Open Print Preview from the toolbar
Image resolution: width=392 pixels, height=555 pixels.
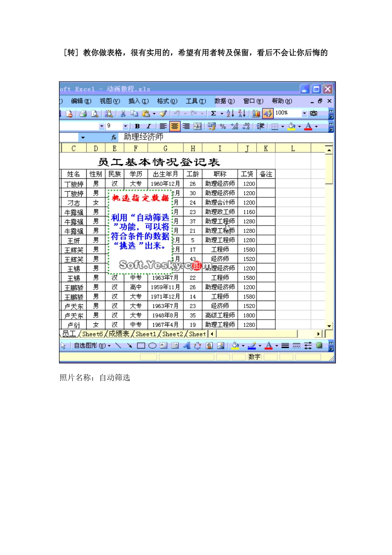click(x=94, y=114)
